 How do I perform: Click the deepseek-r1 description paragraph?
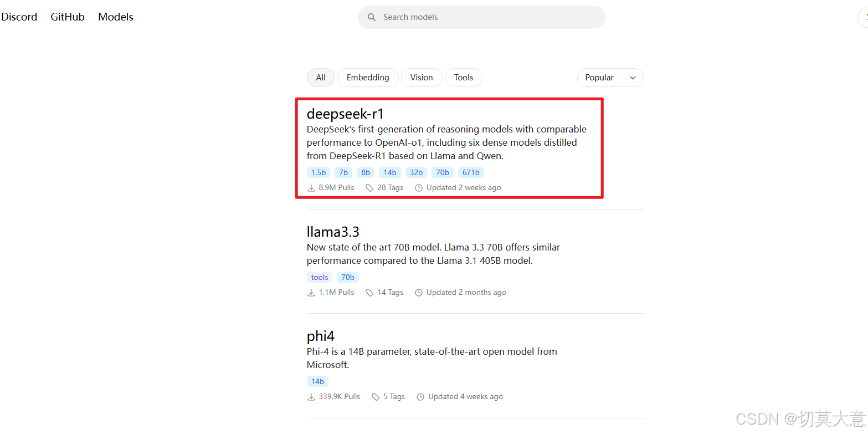point(446,142)
